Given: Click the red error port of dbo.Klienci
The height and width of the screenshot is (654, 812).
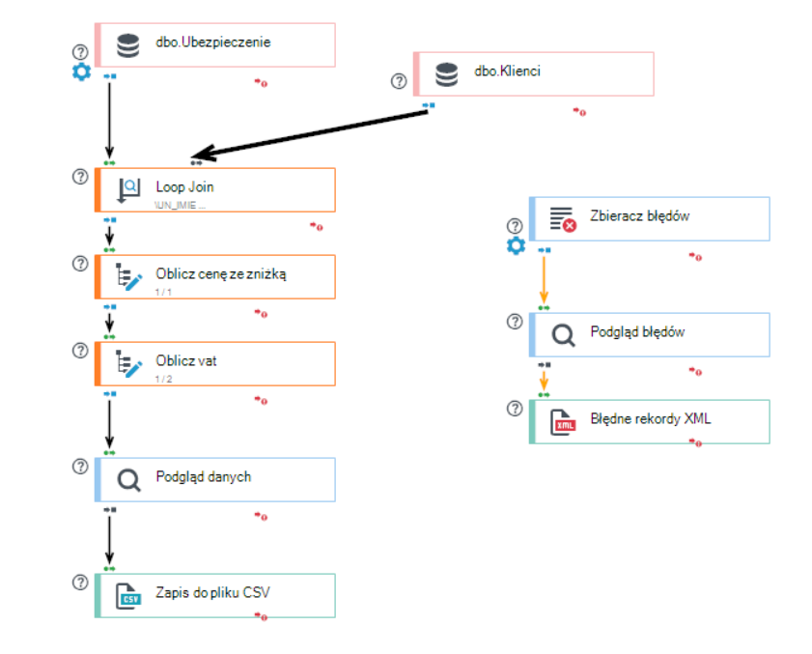Looking at the screenshot, I should [x=579, y=112].
